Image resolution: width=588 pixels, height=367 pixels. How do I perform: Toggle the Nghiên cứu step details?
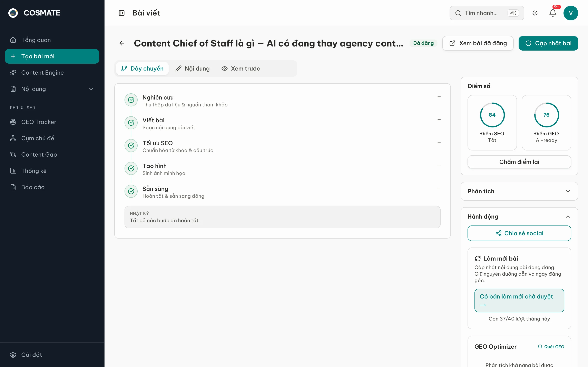439,97
